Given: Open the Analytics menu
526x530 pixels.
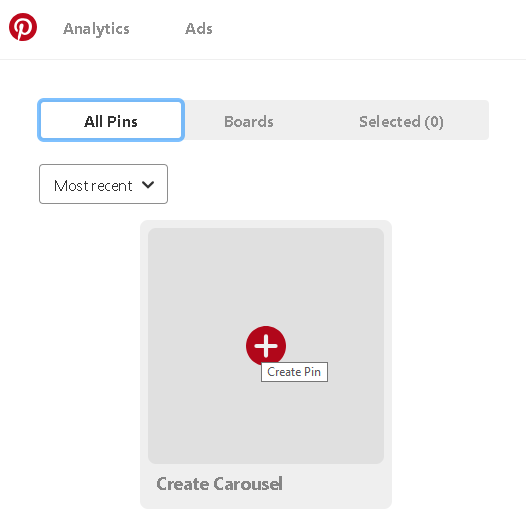Looking at the screenshot, I should [96, 29].
